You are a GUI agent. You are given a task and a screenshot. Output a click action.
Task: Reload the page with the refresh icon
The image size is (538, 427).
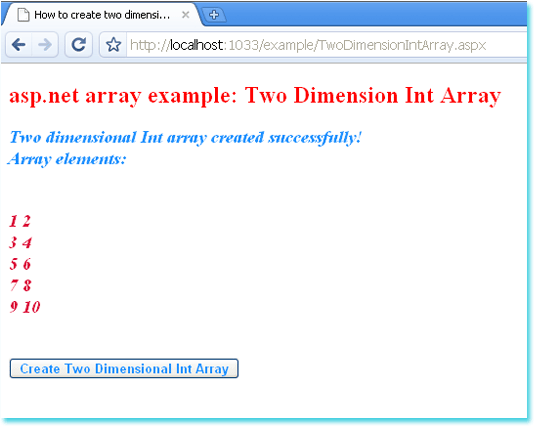coord(79,45)
